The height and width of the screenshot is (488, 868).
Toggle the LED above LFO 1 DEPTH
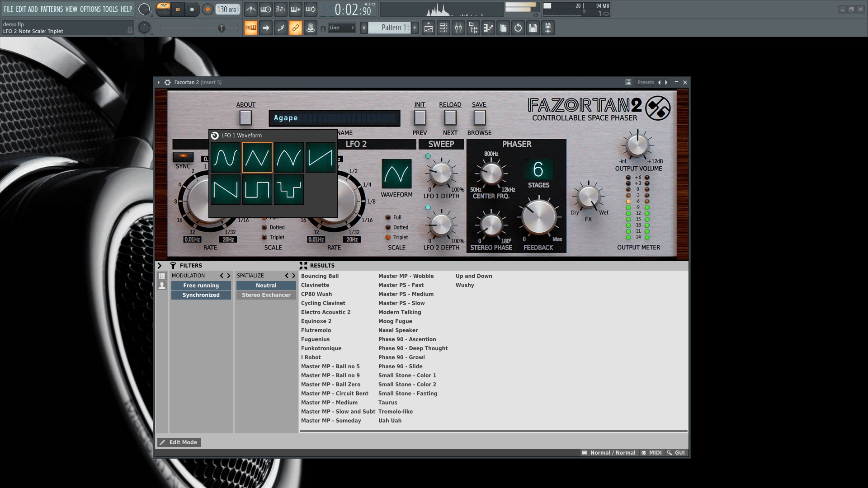[428, 156]
